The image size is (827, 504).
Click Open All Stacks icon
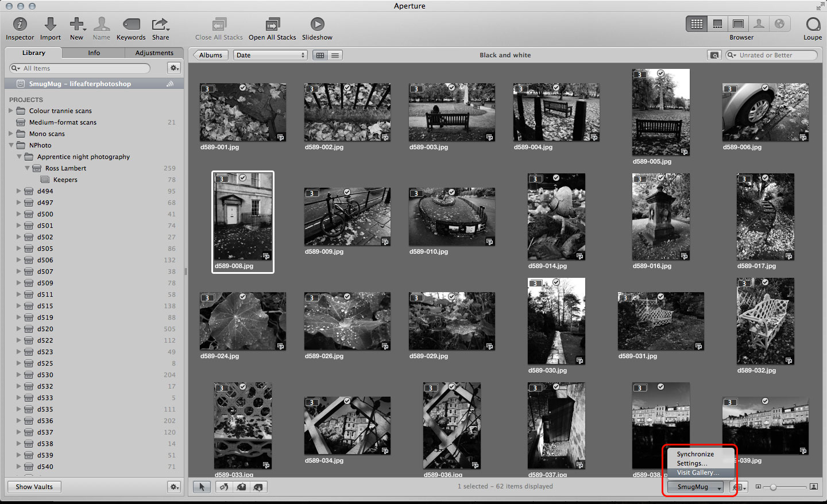point(272,24)
